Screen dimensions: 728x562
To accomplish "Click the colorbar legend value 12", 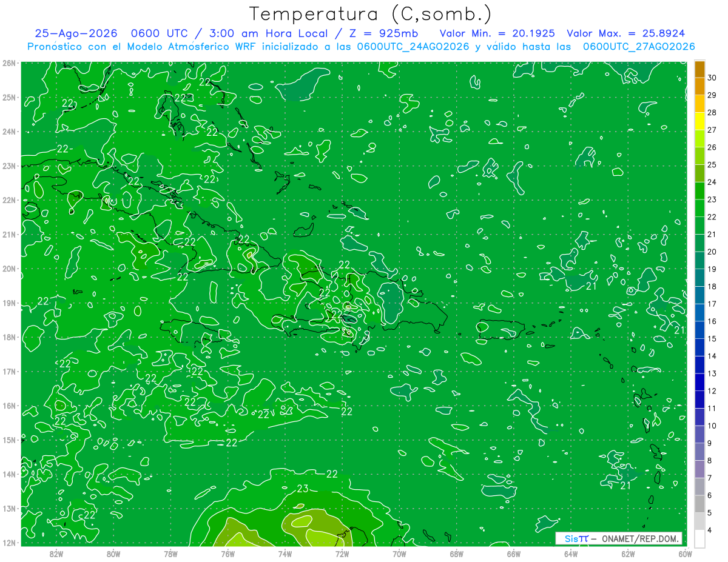I will pyautogui.click(x=712, y=391).
